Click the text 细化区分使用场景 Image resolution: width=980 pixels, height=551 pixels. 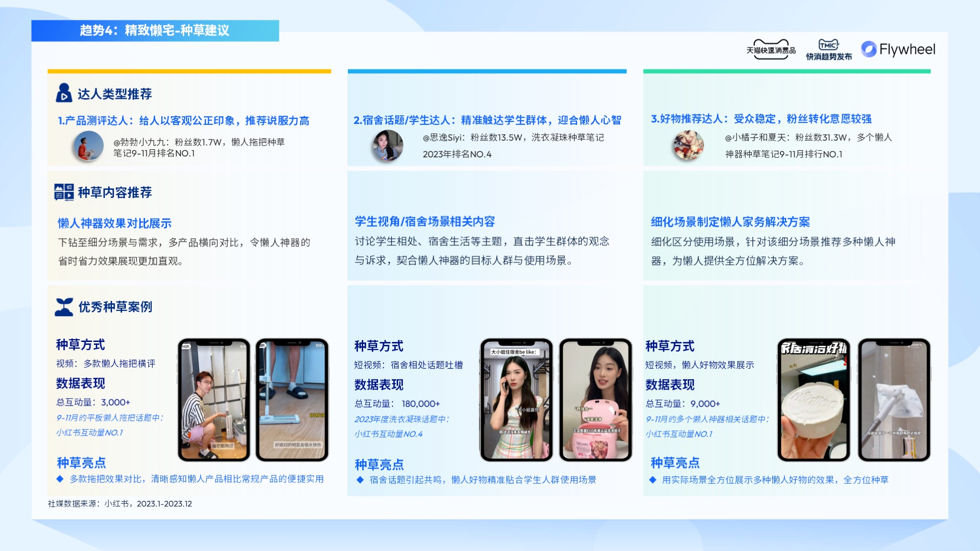click(693, 242)
